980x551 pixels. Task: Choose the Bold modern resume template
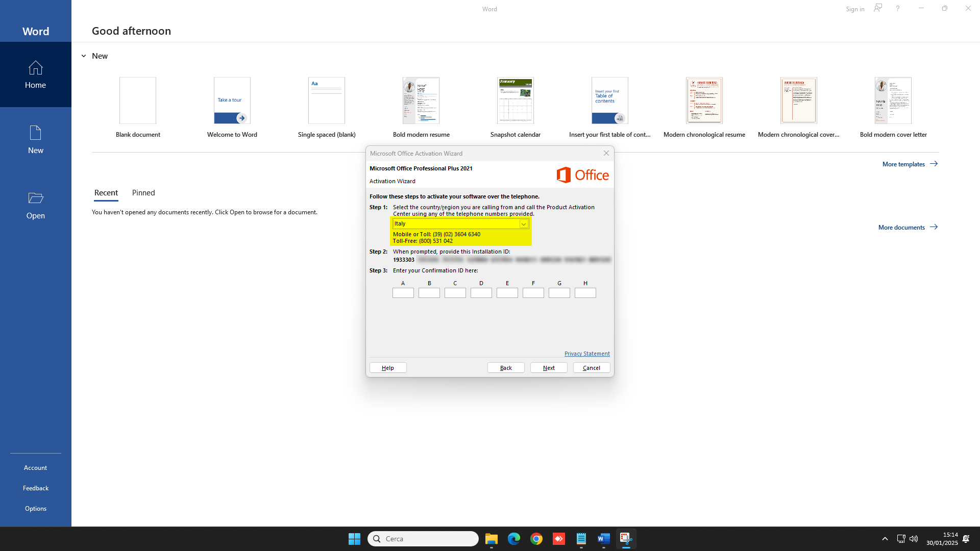421,101
